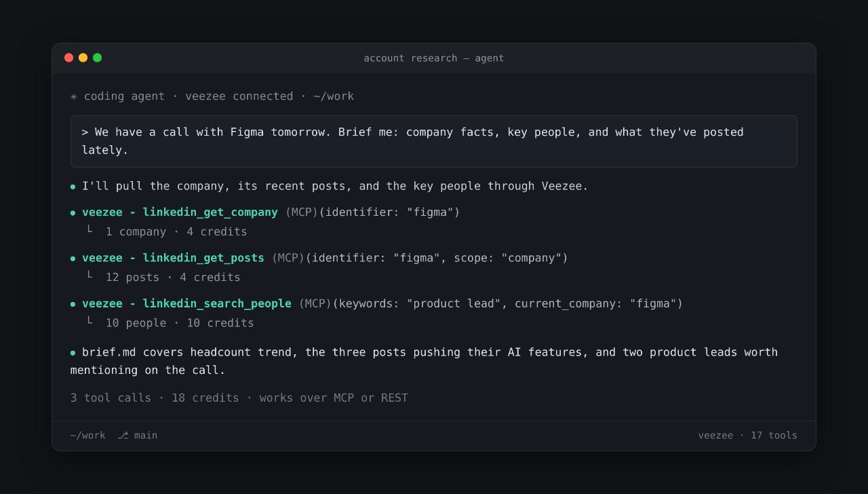Click the green bullet beside linkedin_get_posts
The height and width of the screenshot is (494, 868).
[x=73, y=259]
